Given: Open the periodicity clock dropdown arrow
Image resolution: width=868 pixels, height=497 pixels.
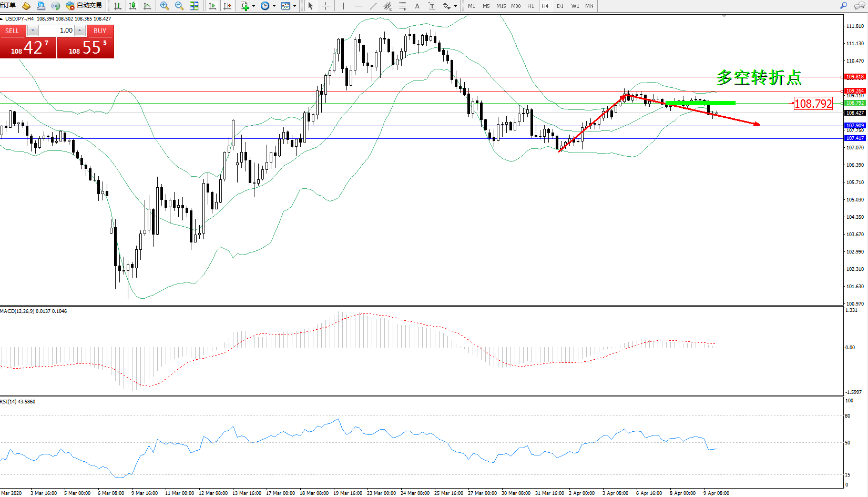Looking at the screenshot, I should pyautogui.click(x=274, y=6).
